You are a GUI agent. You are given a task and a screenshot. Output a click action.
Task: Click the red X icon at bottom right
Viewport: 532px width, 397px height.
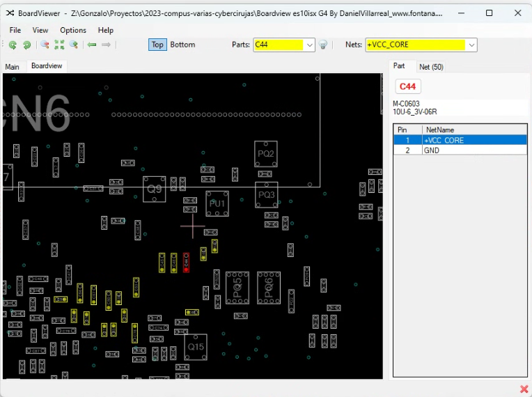point(524,389)
